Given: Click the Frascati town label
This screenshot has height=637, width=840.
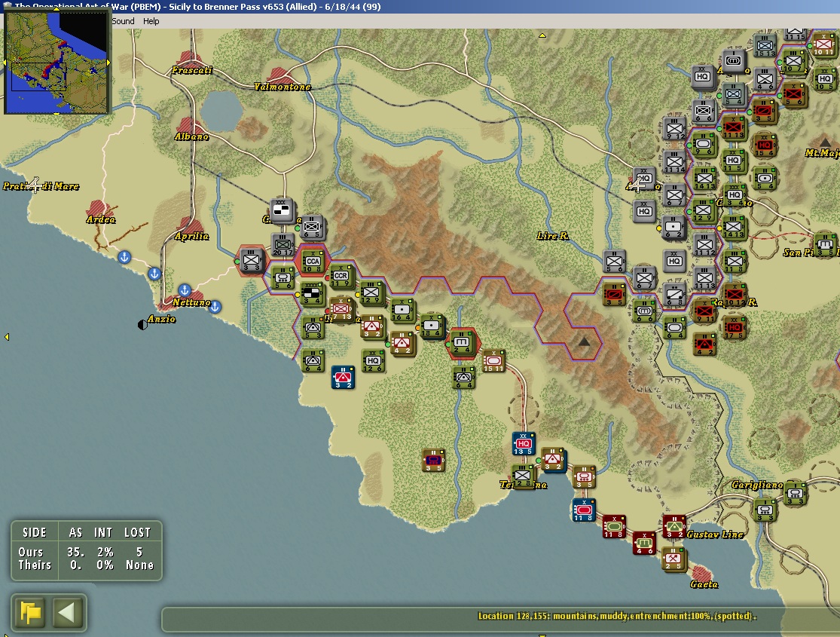Looking at the screenshot, I should tap(192, 70).
